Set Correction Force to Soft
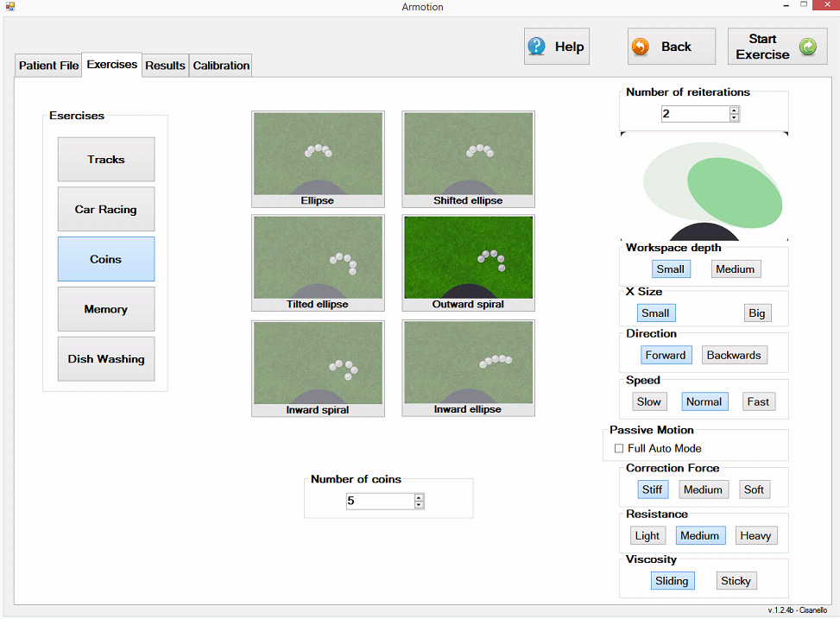 754,490
